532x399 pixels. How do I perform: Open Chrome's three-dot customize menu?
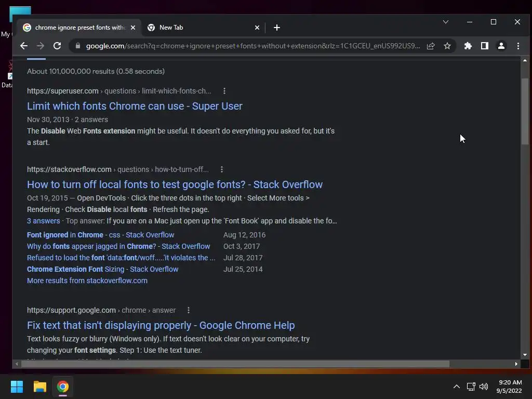pyautogui.click(x=518, y=46)
